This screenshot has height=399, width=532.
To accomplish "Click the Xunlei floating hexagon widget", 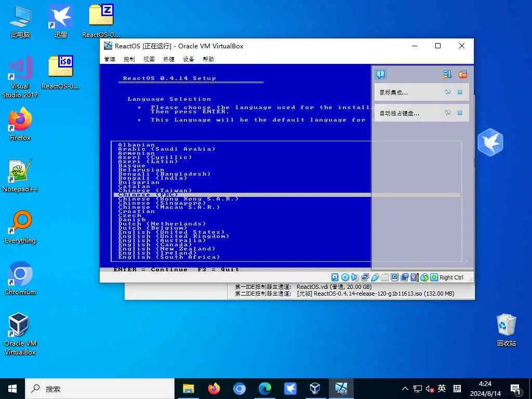I will (490, 142).
